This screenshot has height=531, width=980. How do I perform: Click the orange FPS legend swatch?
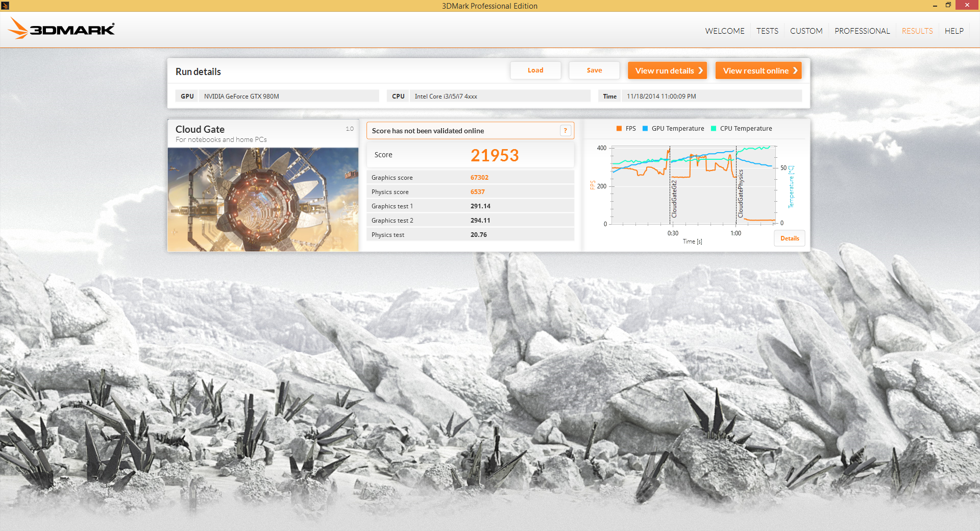pyautogui.click(x=619, y=129)
